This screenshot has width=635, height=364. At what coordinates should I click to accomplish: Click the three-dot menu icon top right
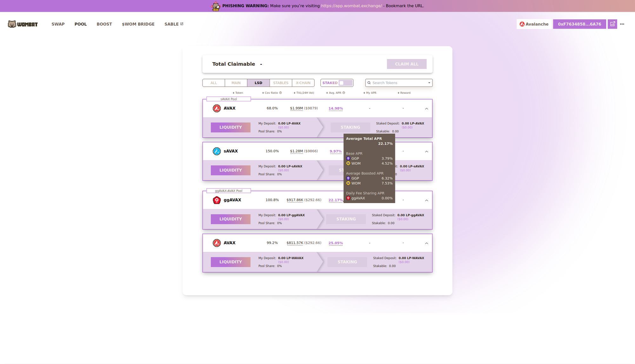(x=623, y=24)
